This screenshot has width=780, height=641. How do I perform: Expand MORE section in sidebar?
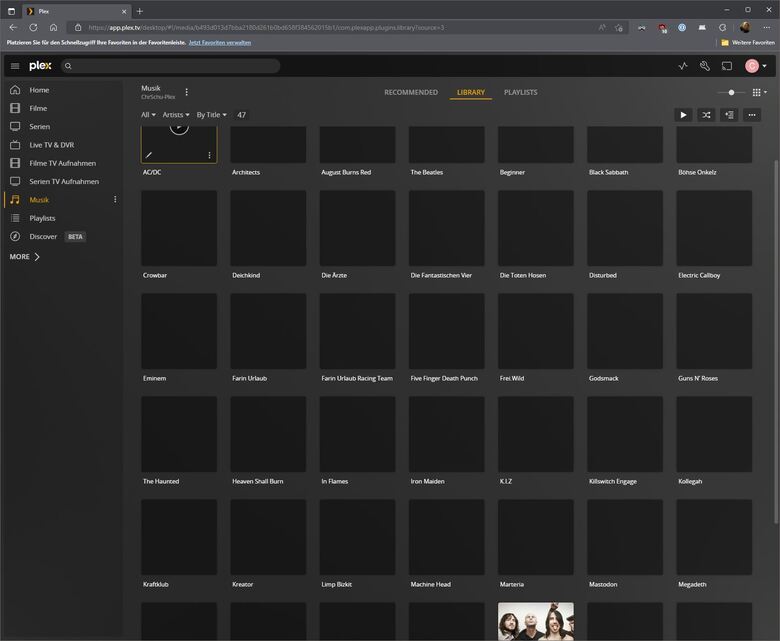pyautogui.click(x=24, y=257)
